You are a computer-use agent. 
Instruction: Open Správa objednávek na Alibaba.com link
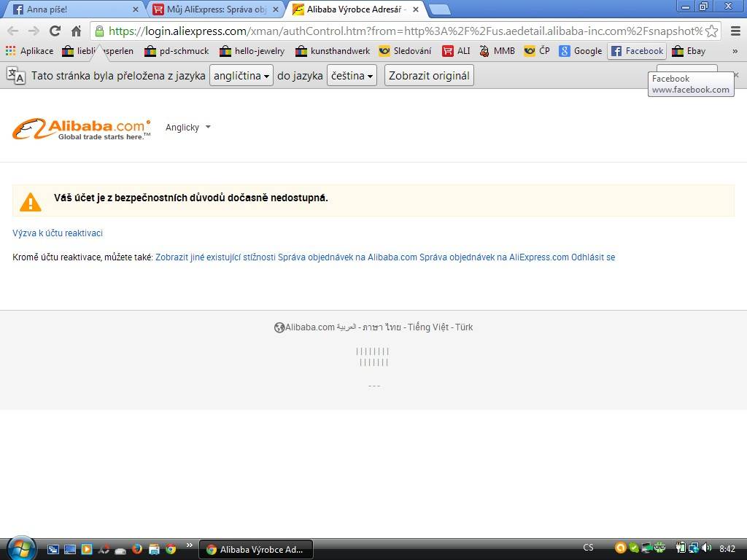347,257
